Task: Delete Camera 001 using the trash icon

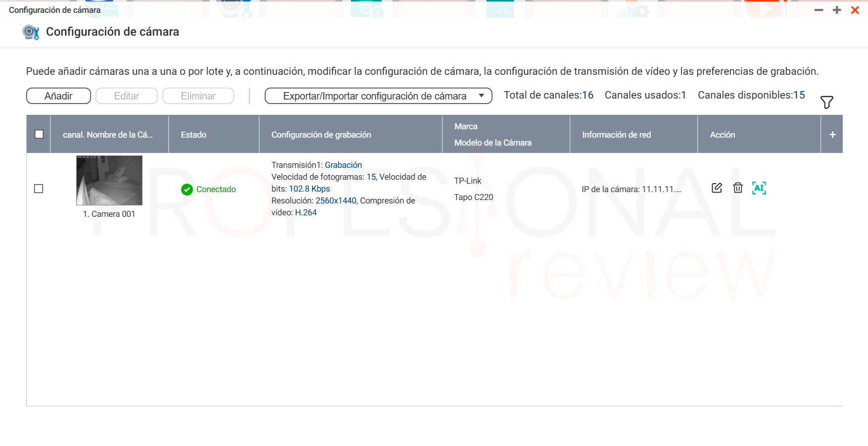Action: tap(738, 188)
